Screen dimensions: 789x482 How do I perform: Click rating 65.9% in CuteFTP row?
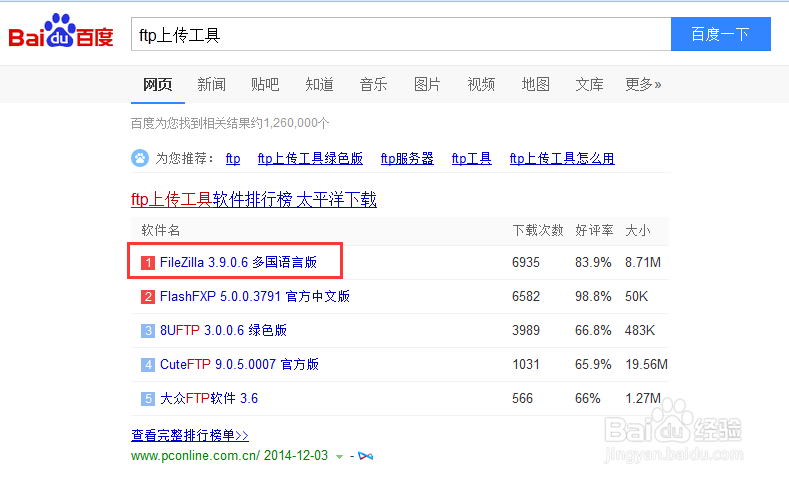pyautogui.click(x=593, y=365)
